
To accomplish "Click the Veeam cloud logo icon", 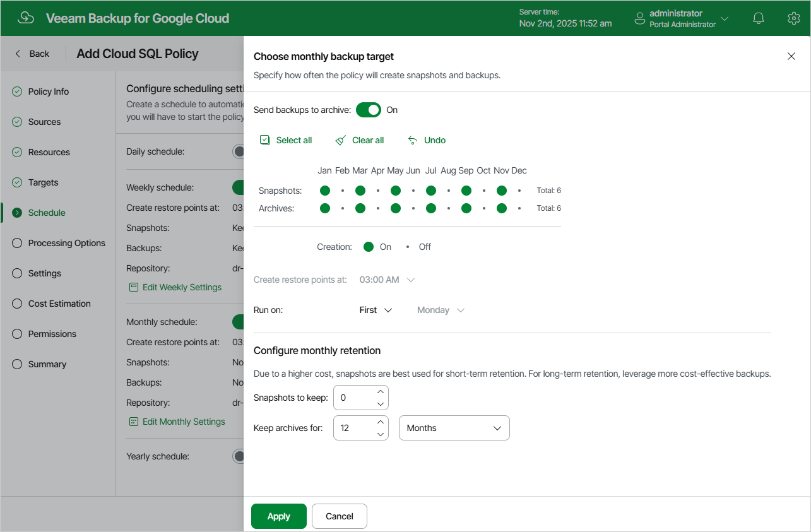I will click(26, 18).
